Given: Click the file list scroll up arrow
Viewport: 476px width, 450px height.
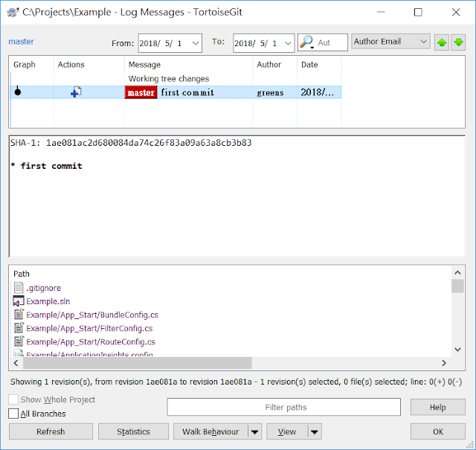Looking at the screenshot, I should click(457, 273).
